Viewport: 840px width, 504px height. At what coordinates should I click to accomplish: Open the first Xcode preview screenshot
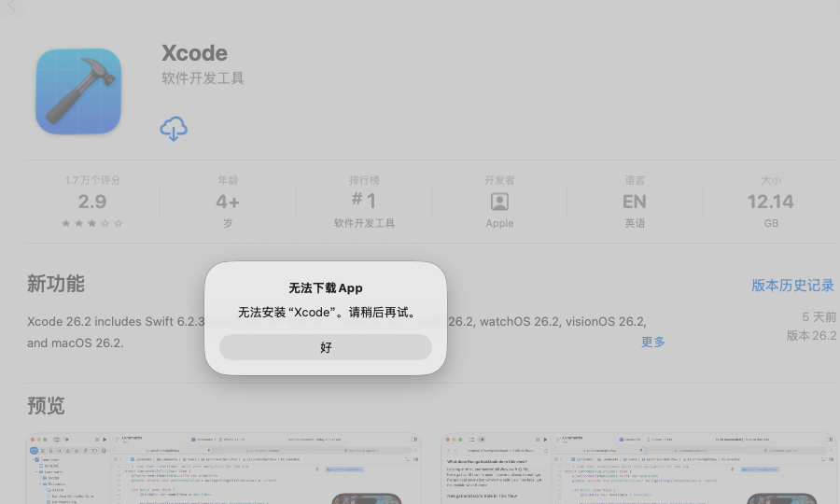pyautogui.click(x=222, y=469)
